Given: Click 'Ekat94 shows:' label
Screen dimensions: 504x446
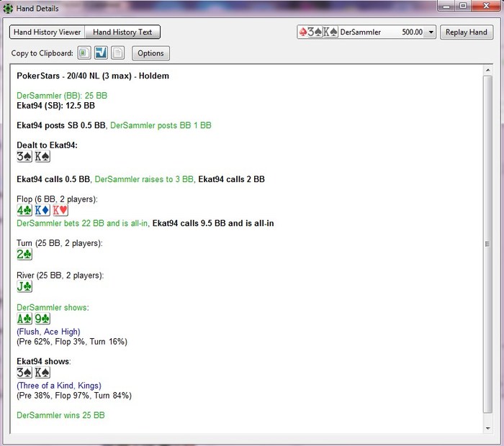Looking at the screenshot, I should click(44, 362).
